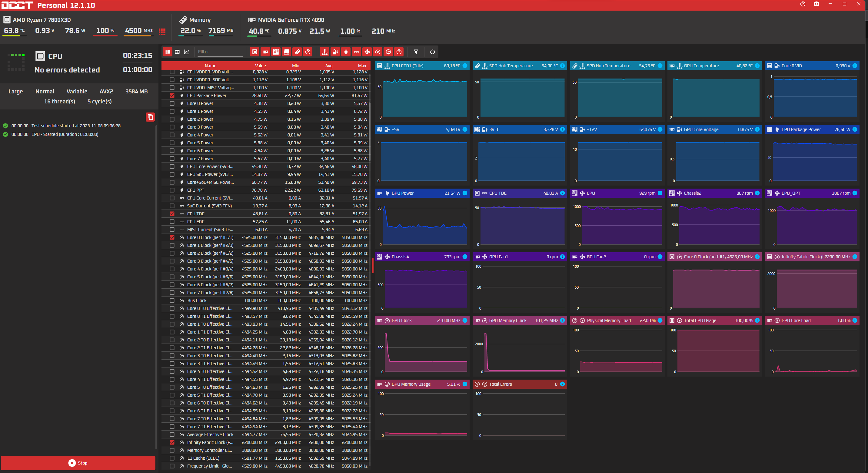868x473 pixels.
Task: Click the funnel filter icon
Action: [416, 52]
